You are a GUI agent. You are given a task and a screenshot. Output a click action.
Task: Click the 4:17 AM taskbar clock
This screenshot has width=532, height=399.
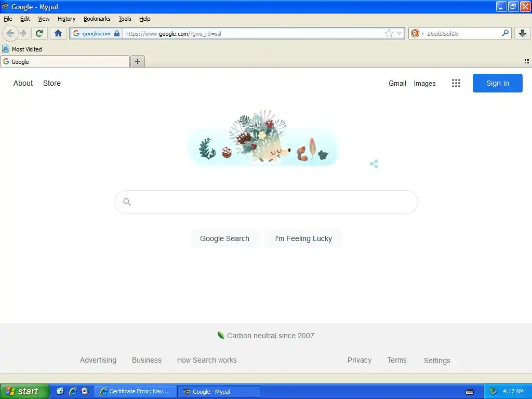point(513,391)
